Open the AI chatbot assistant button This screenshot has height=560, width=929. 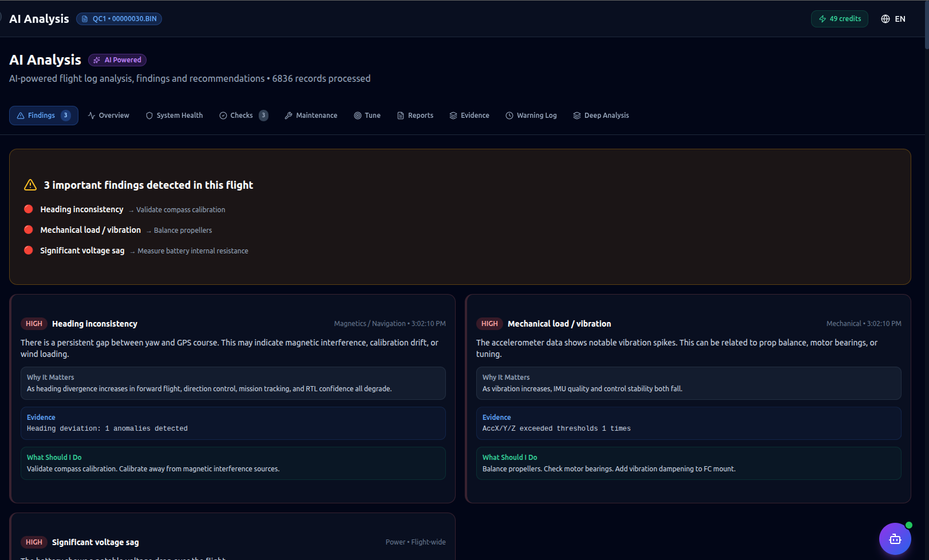895,539
